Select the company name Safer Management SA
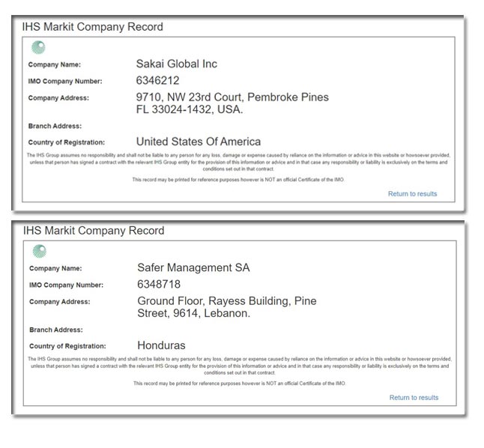Image resolution: width=484 pixels, height=448 pixels. (x=193, y=267)
